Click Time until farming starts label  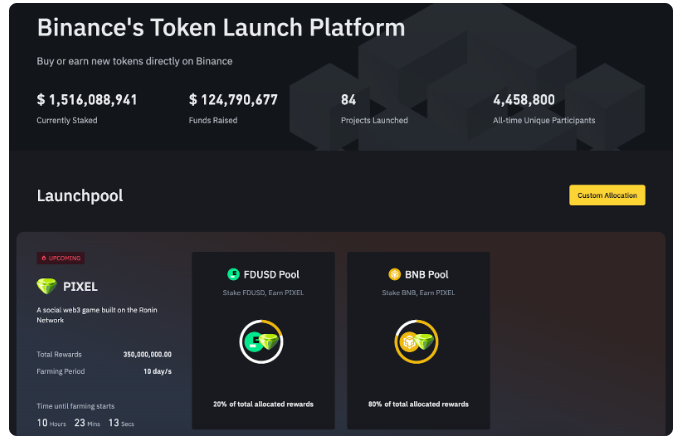click(x=75, y=406)
